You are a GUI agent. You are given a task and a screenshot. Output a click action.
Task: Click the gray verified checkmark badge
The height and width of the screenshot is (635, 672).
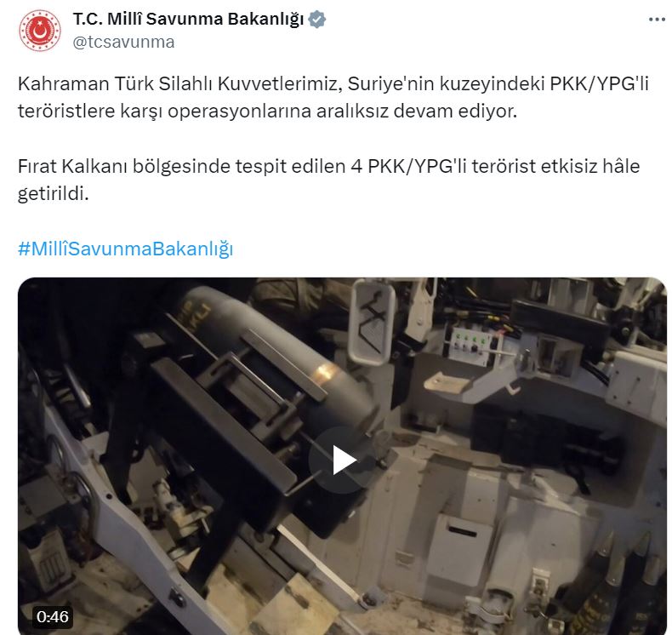click(317, 20)
